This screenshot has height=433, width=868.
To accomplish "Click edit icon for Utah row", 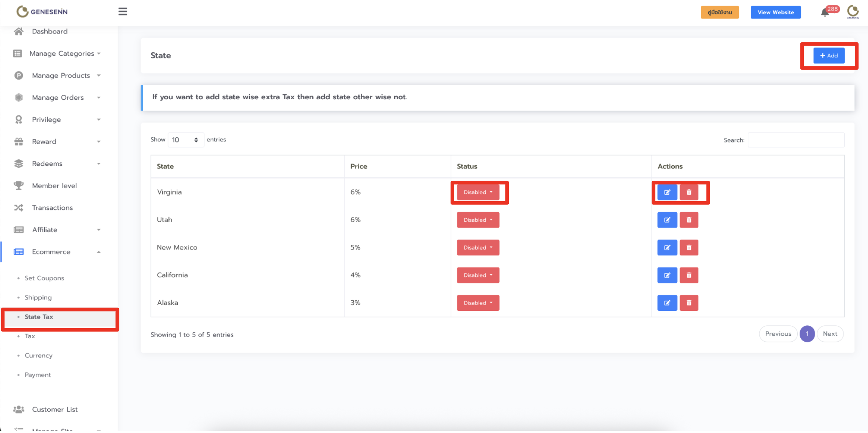I will pyautogui.click(x=667, y=220).
